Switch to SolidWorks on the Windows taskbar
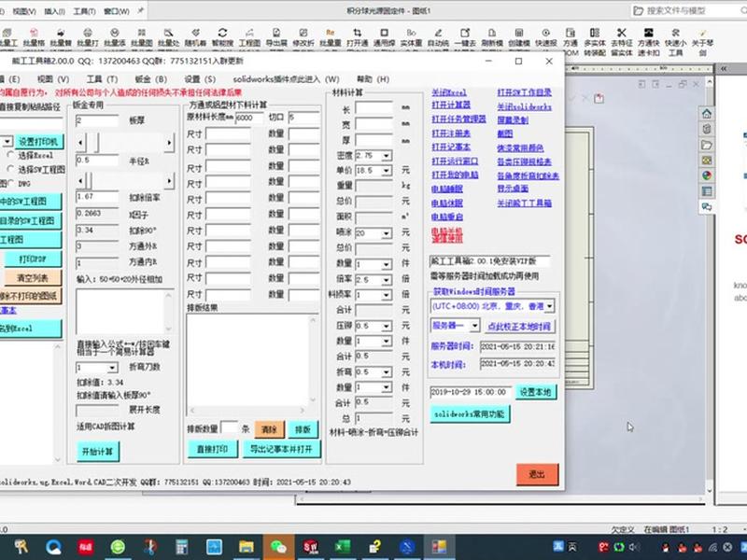This screenshot has width=747, height=560. click(x=310, y=547)
